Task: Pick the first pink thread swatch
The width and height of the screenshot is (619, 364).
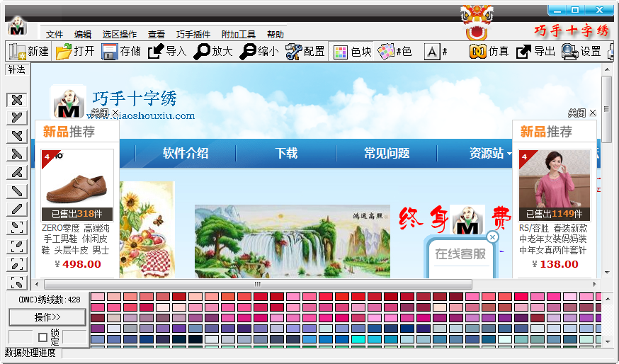Action: click(97, 297)
